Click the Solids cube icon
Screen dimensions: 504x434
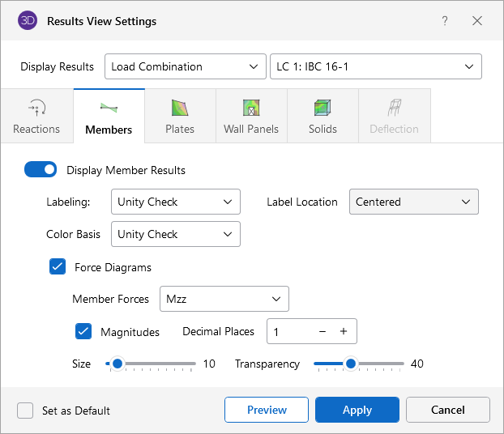[322, 108]
